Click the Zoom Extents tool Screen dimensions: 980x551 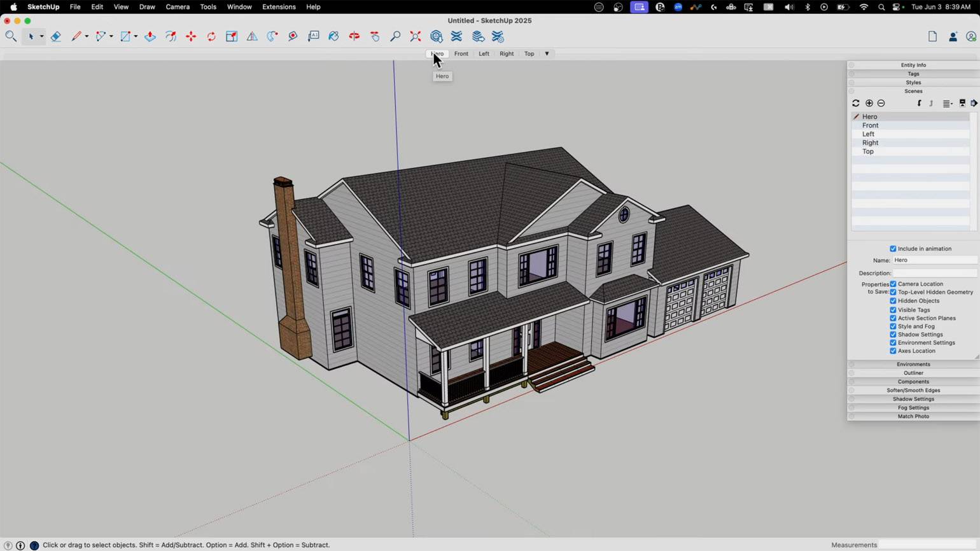pyautogui.click(x=416, y=37)
